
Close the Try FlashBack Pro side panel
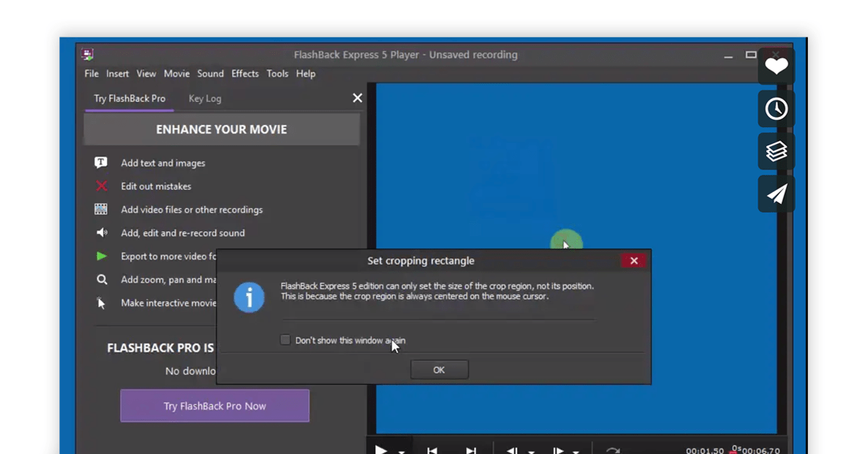(x=357, y=98)
